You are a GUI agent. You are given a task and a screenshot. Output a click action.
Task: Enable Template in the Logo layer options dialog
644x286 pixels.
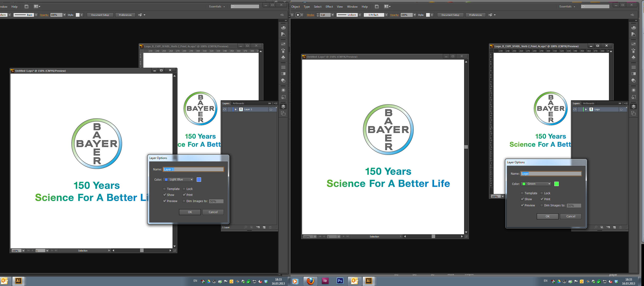522,193
